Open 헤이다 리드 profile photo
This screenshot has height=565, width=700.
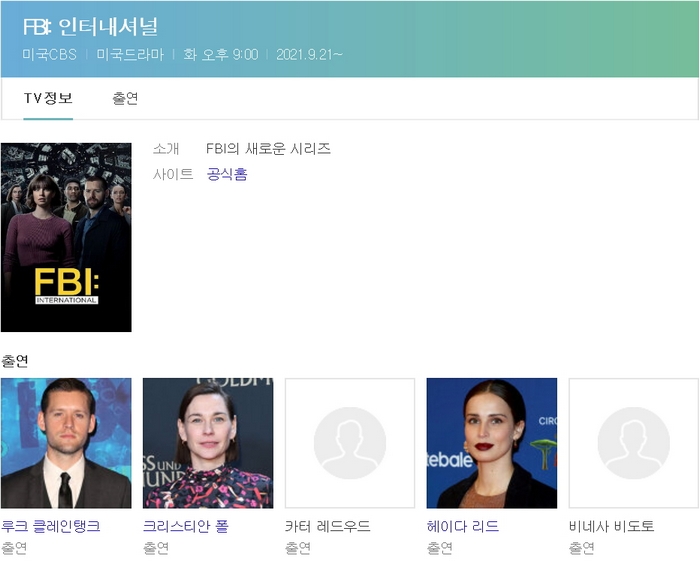[492, 443]
